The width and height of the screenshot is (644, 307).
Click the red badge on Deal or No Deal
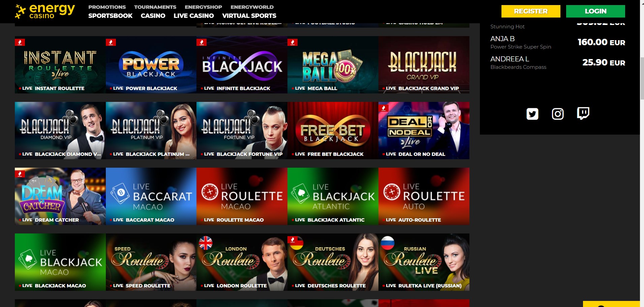pyautogui.click(x=384, y=108)
